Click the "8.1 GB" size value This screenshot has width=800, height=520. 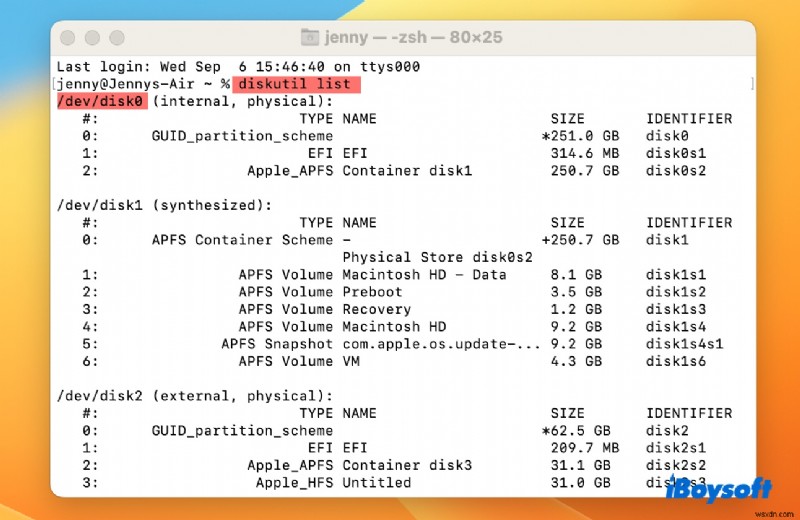tap(576, 275)
